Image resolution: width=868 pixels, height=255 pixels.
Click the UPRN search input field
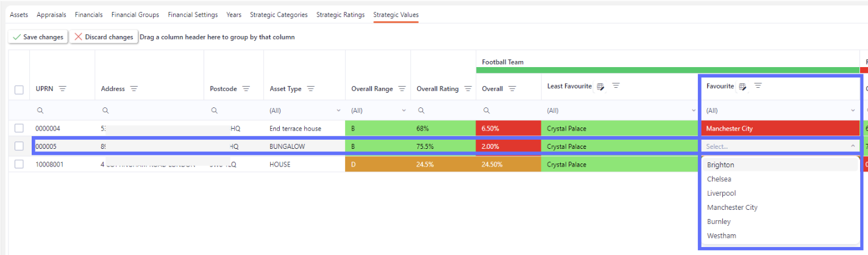tap(62, 110)
